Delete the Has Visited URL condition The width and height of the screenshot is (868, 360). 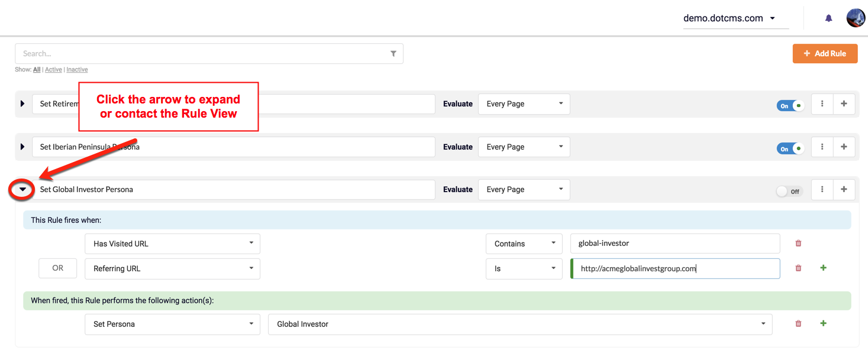point(798,244)
